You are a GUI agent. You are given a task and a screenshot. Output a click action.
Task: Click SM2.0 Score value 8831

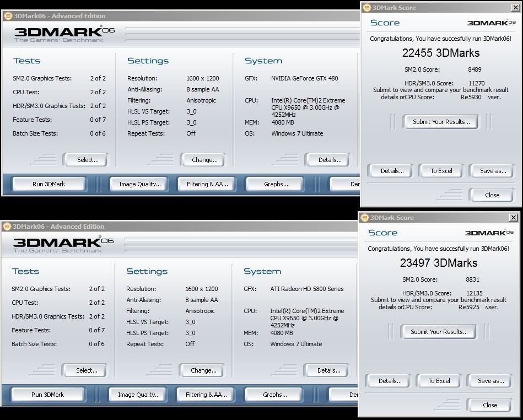472,279
